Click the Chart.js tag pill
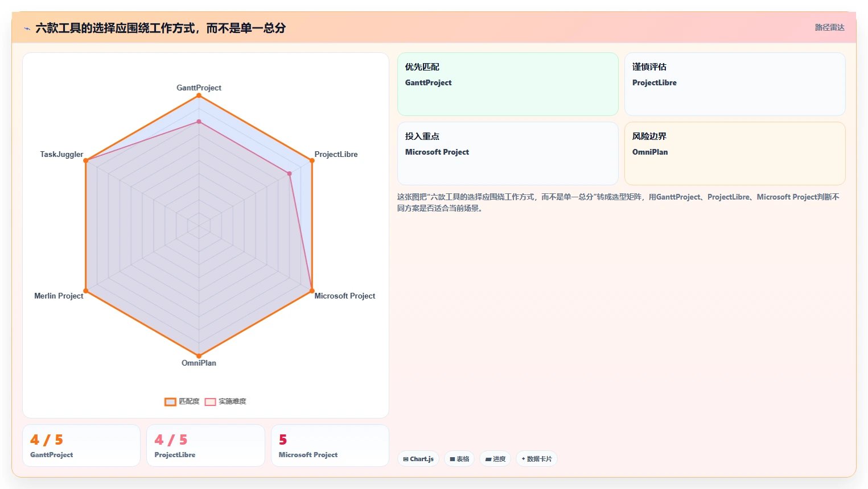The height and width of the screenshot is (489, 868). [418, 459]
